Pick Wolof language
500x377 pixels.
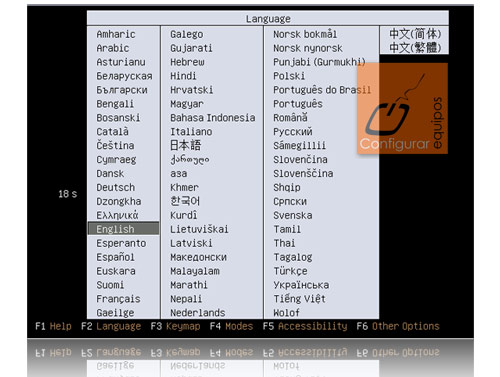click(x=286, y=313)
